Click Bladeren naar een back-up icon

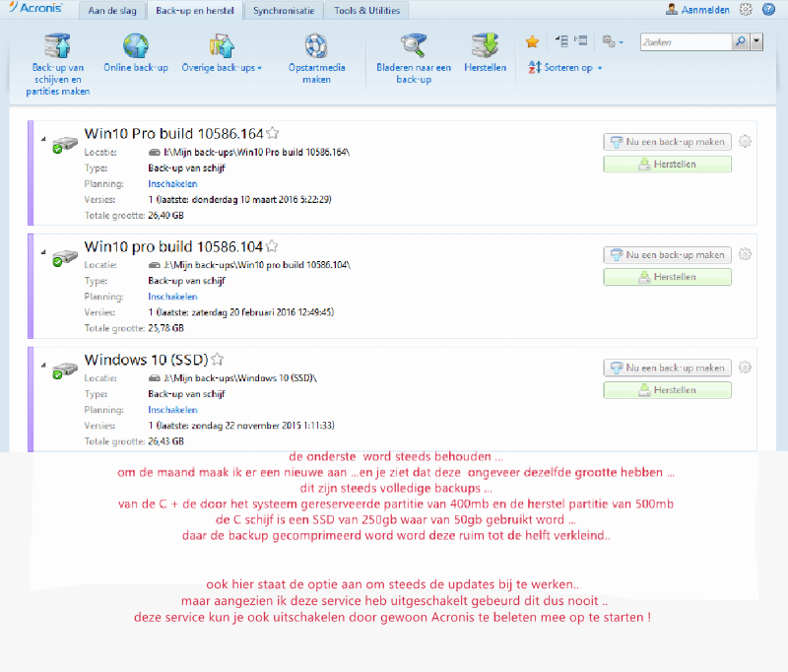click(414, 46)
